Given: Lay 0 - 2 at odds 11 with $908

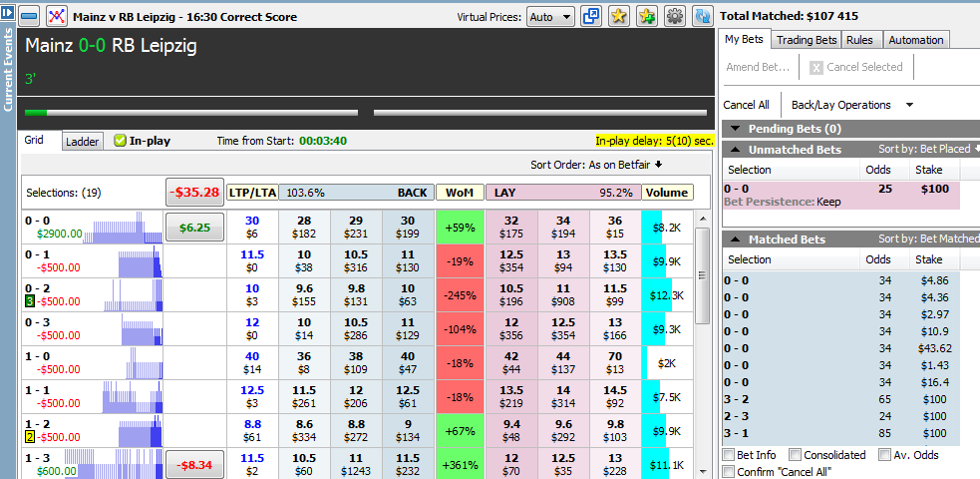Looking at the screenshot, I should point(563,294).
